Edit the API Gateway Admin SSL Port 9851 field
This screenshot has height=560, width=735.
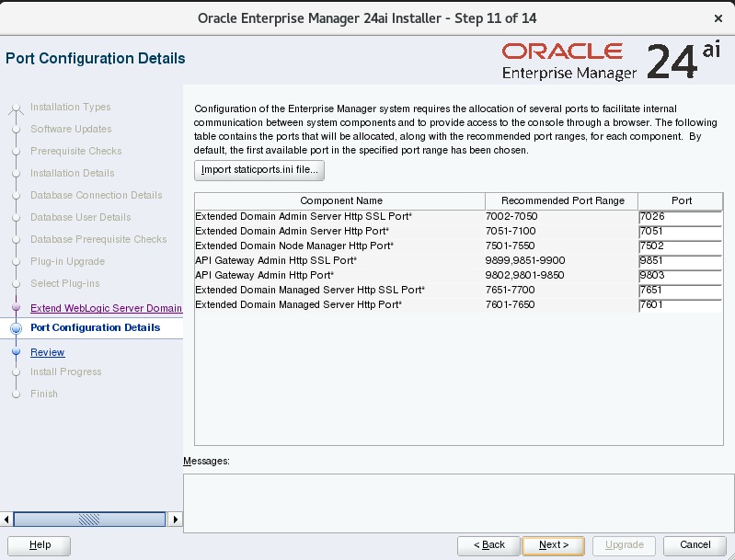(680, 260)
